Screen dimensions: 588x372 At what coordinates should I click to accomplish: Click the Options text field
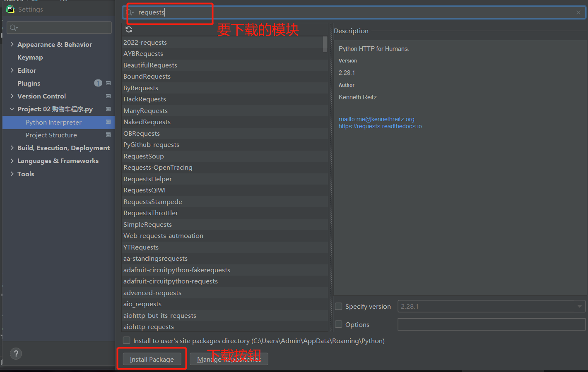[x=492, y=324]
